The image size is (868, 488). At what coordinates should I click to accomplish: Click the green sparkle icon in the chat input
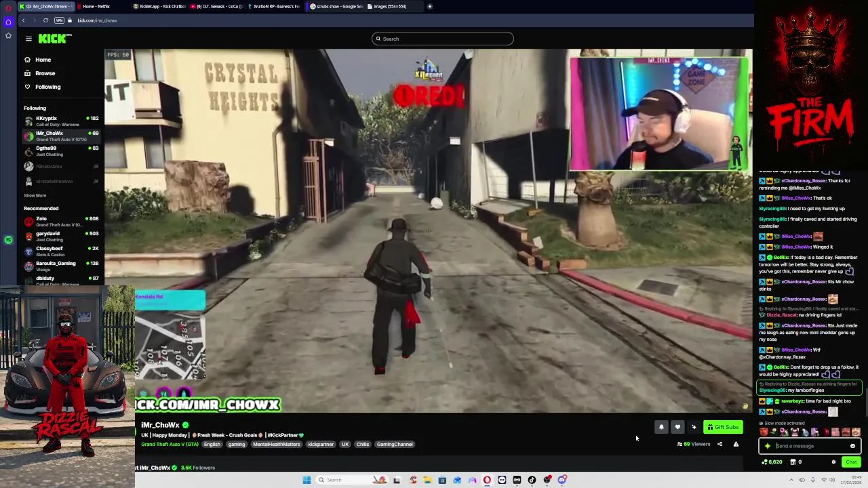click(767, 446)
